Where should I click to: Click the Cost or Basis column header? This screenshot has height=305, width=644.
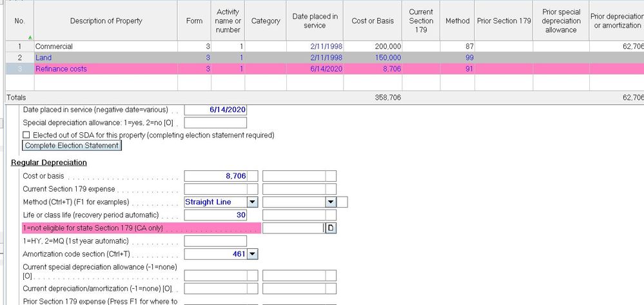(372, 21)
